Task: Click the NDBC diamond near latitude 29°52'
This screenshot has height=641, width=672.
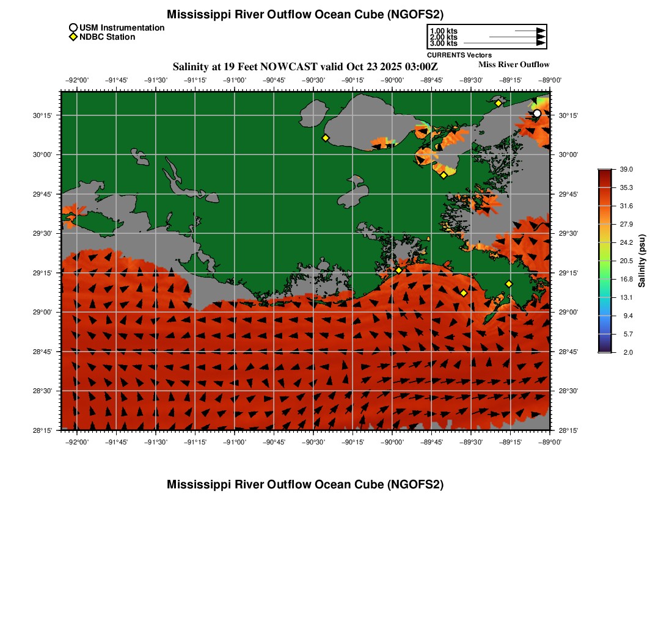Action: [444, 175]
